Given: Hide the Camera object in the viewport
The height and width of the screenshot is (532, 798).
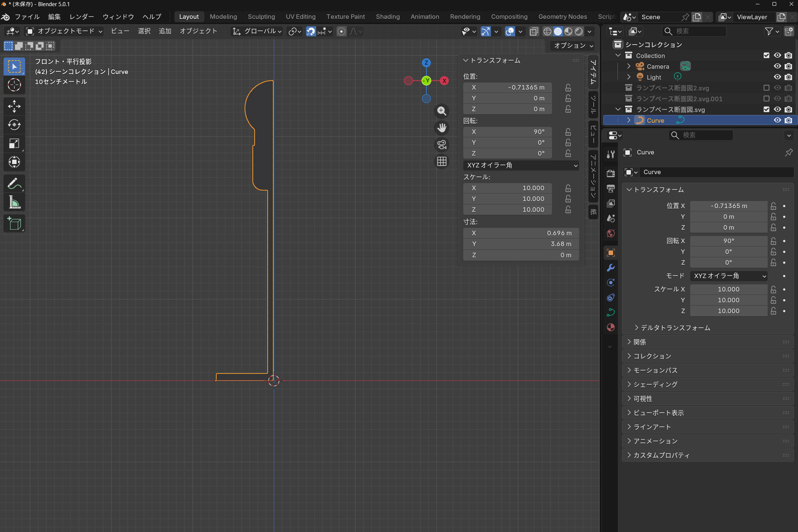Looking at the screenshot, I should pos(777,66).
